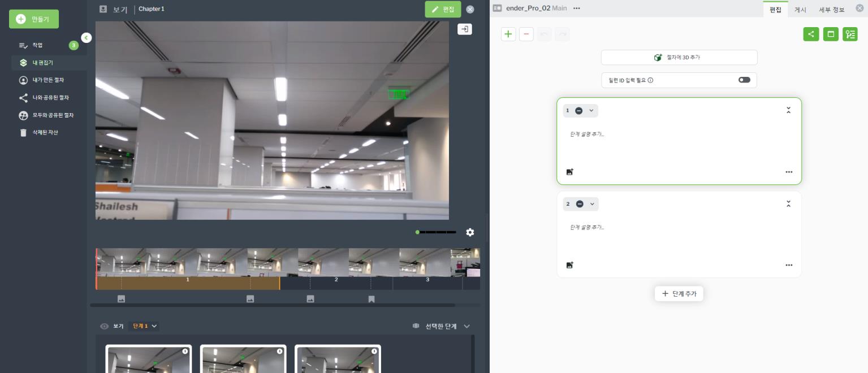Open step 2 more options menu
868x373 pixels.
(789, 265)
